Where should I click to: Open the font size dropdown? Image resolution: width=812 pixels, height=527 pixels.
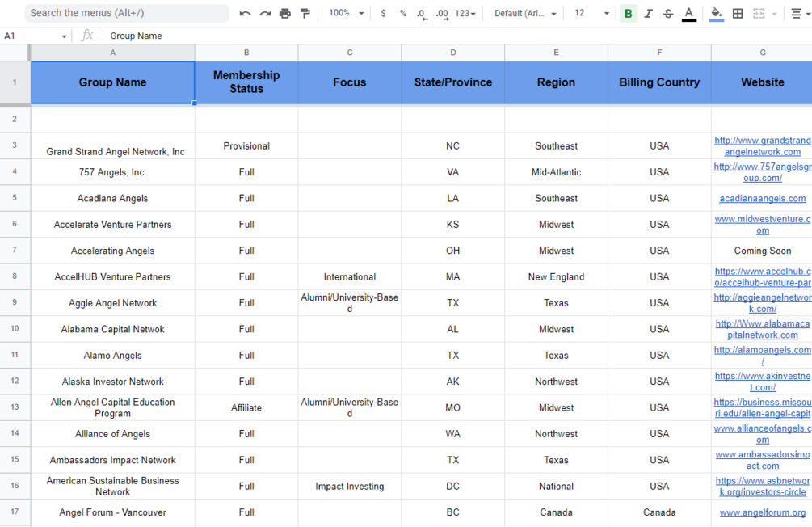(x=592, y=14)
